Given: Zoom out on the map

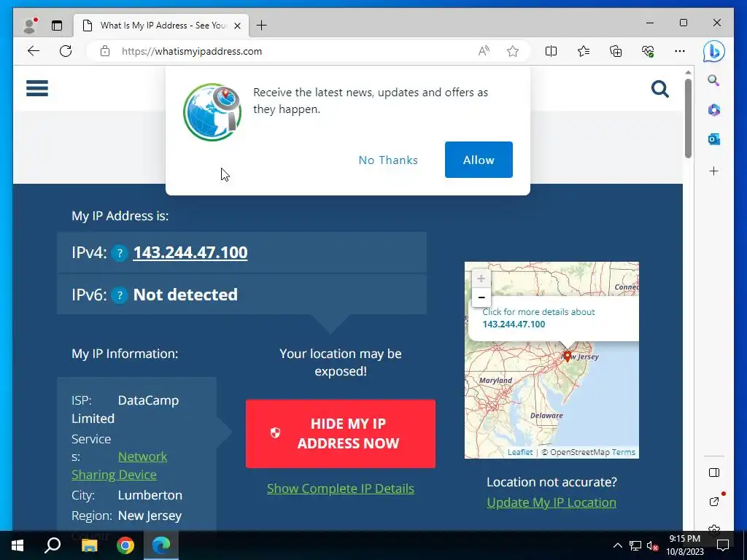Looking at the screenshot, I should [481, 297].
